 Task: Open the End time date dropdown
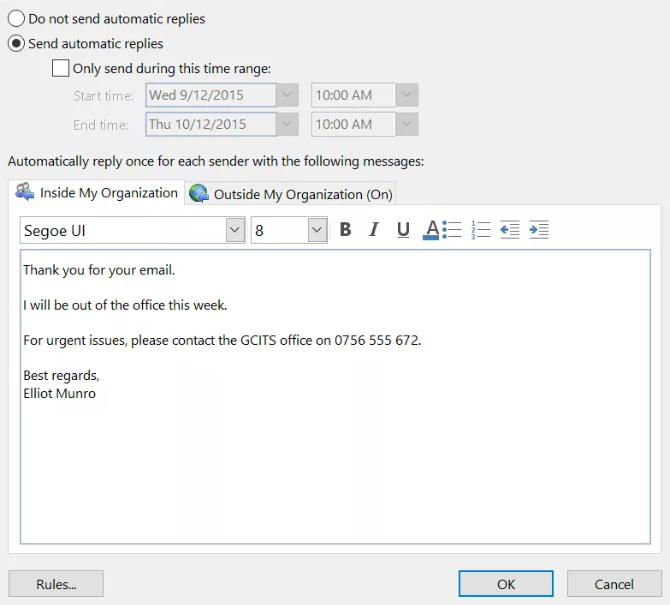pyautogui.click(x=287, y=124)
